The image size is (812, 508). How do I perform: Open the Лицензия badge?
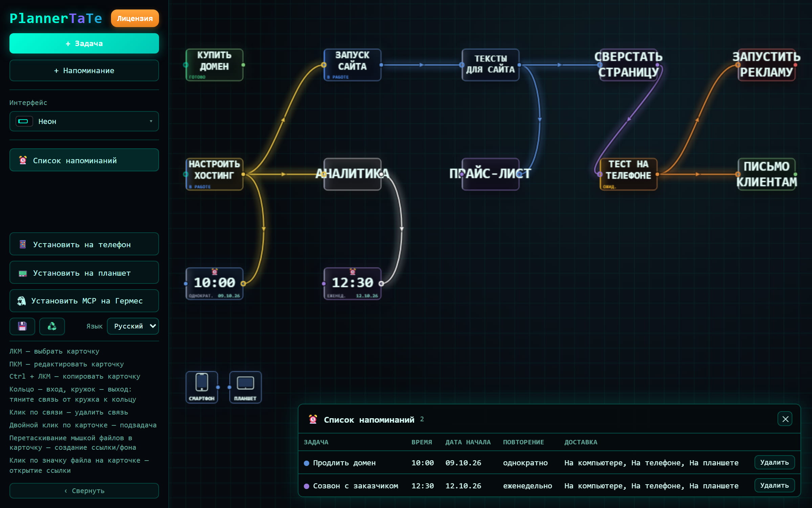[135, 18]
